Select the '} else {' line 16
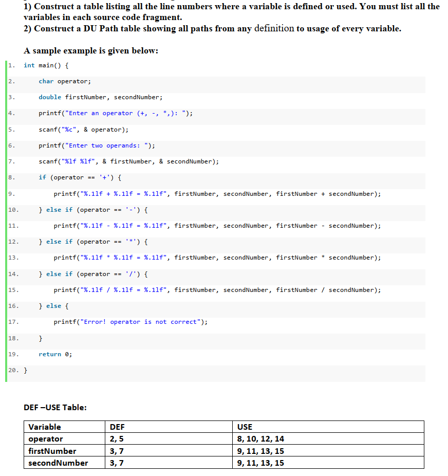 point(53,306)
